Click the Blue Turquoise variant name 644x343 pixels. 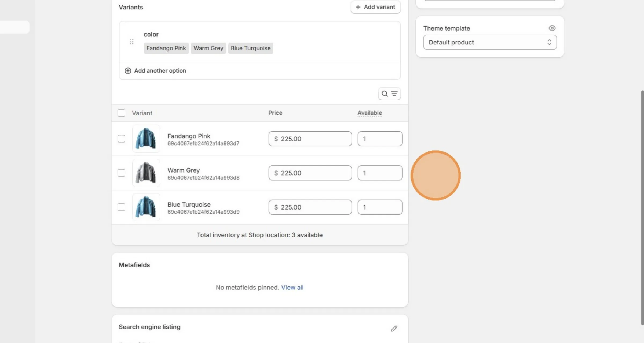point(189,204)
